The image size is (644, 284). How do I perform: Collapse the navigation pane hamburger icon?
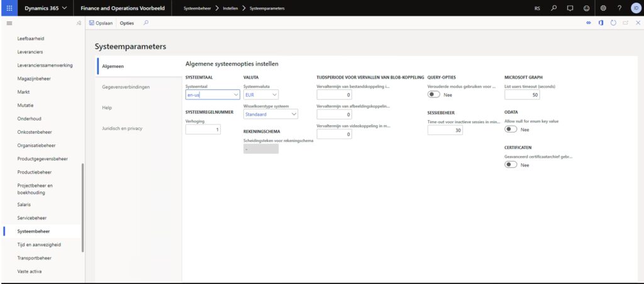[9, 23]
